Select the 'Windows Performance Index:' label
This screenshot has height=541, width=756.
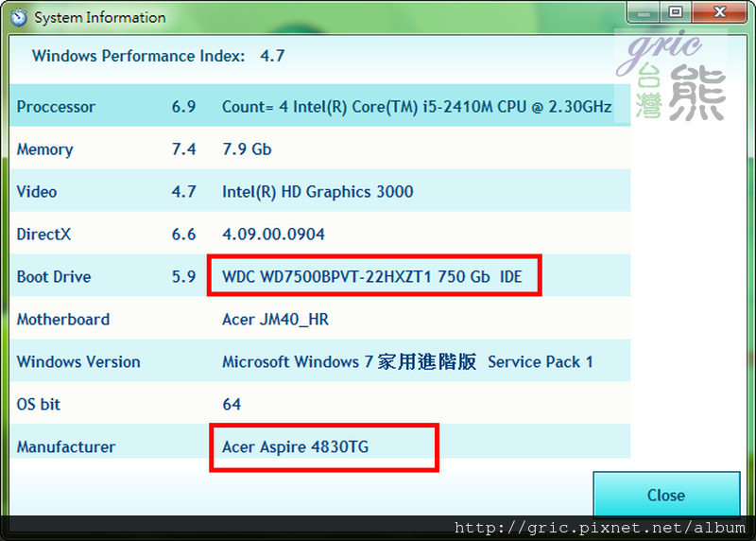click(x=139, y=56)
